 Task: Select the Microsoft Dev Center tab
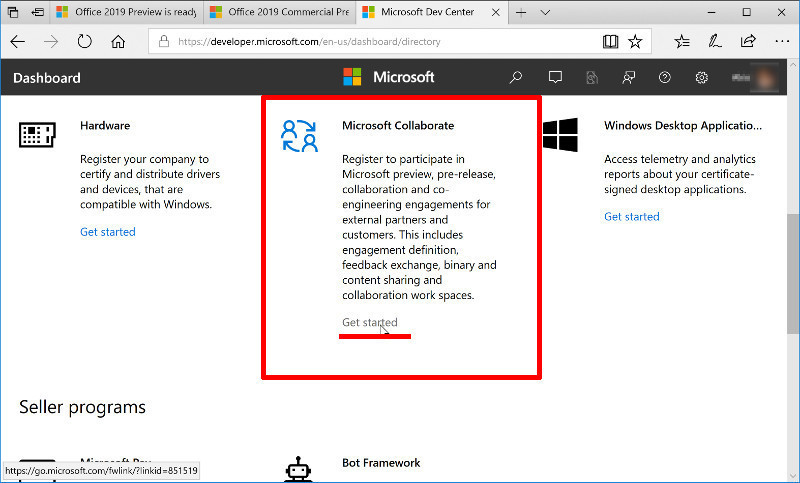(428, 12)
